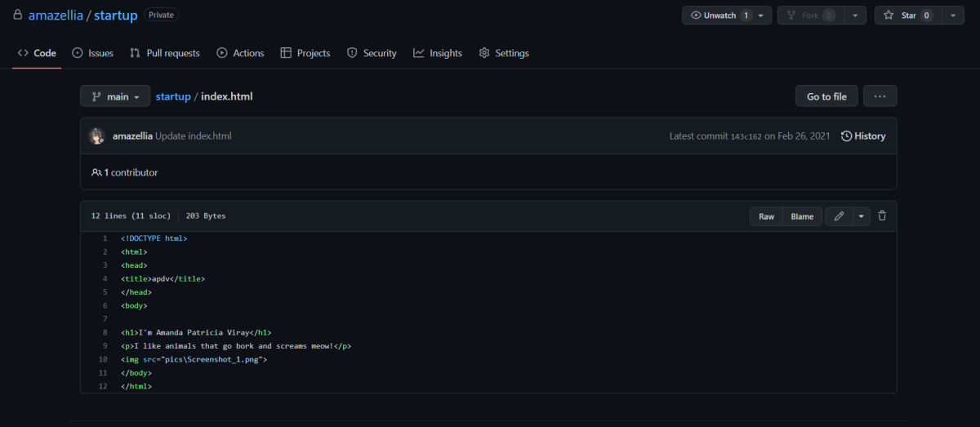Click the Private repository badge

coord(161,15)
